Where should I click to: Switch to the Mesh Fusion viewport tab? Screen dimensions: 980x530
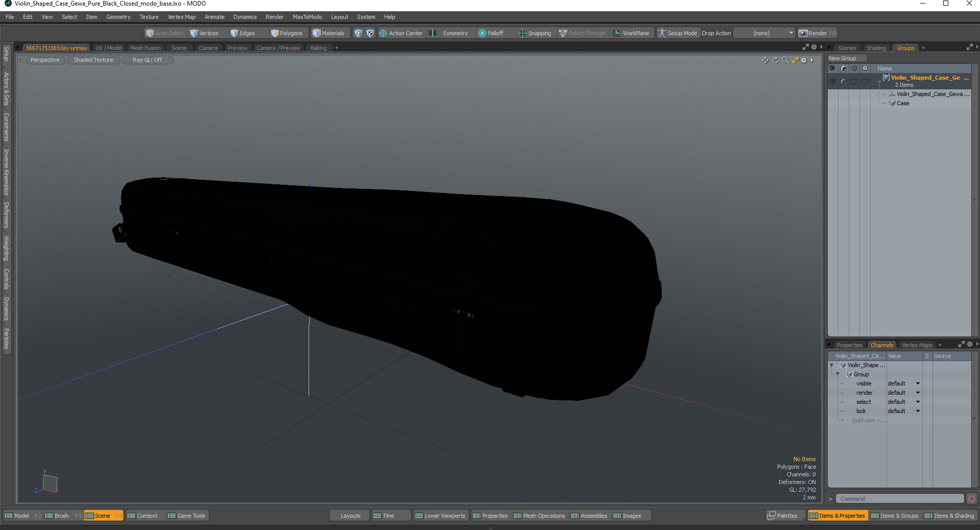coord(145,48)
